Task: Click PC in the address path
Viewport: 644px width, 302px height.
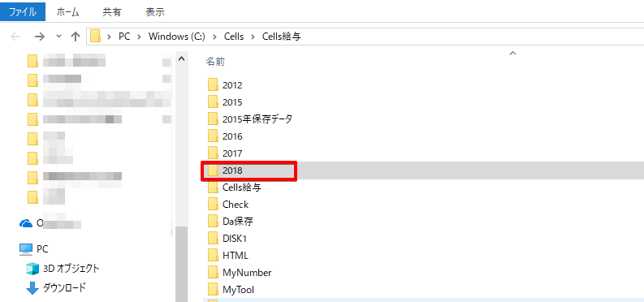Action: (124, 37)
